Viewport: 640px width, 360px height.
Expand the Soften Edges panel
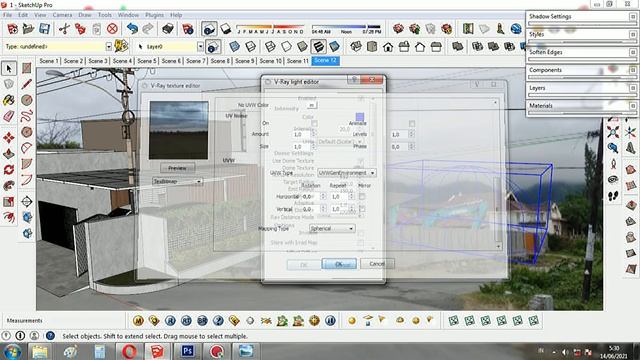pos(633,52)
